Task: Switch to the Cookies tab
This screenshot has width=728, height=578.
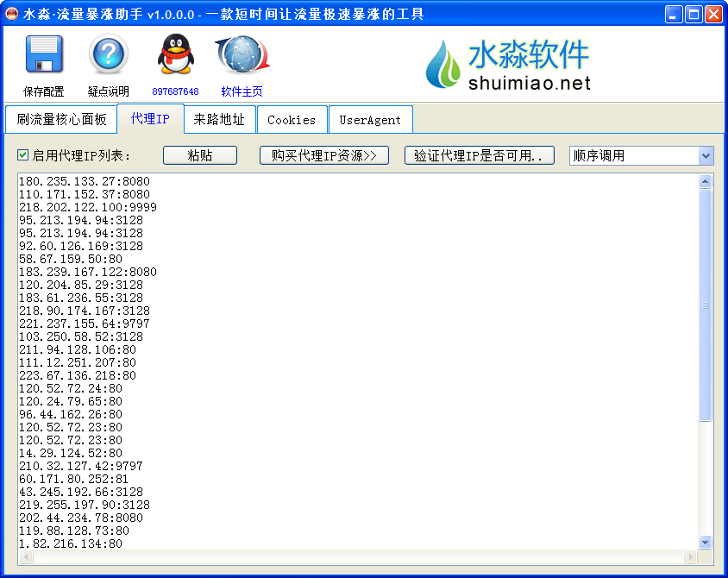Action: [292, 120]
